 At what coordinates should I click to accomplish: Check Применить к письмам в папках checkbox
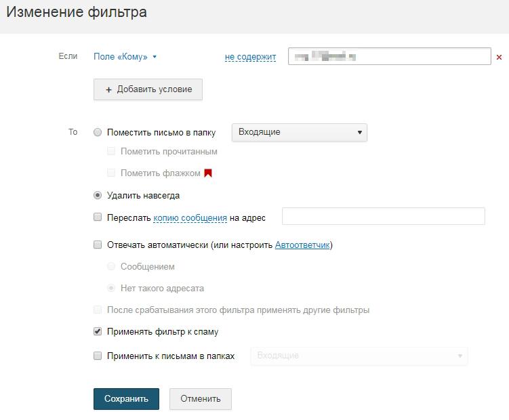point(98,356)
